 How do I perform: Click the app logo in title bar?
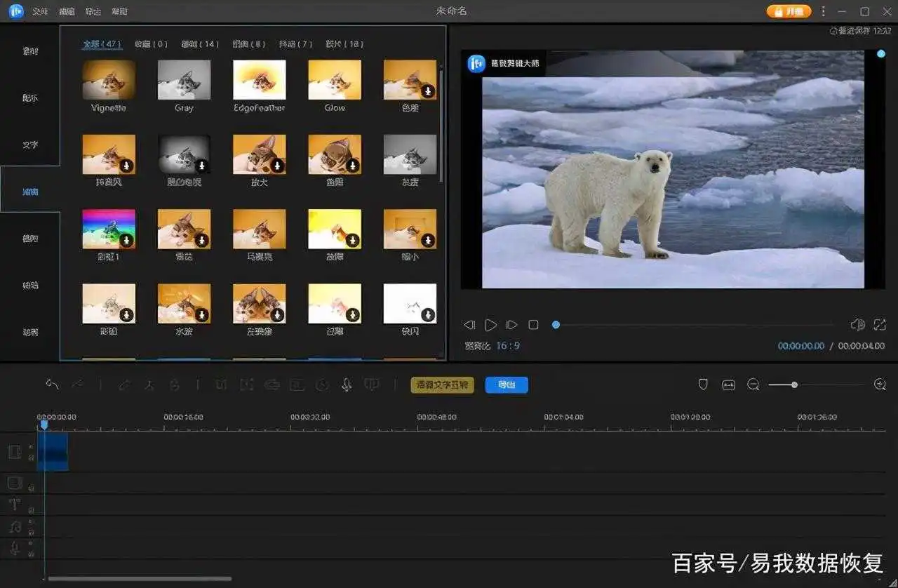16,11
